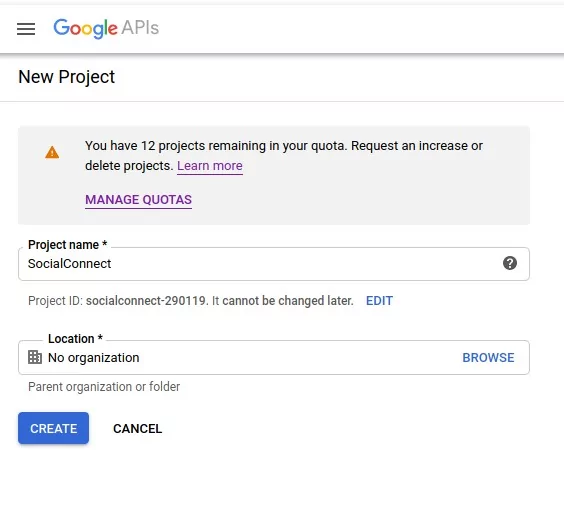Click the orange warning triangle icon
The image size is (564, 518).
pyautogui.click(x=52, y=153)
